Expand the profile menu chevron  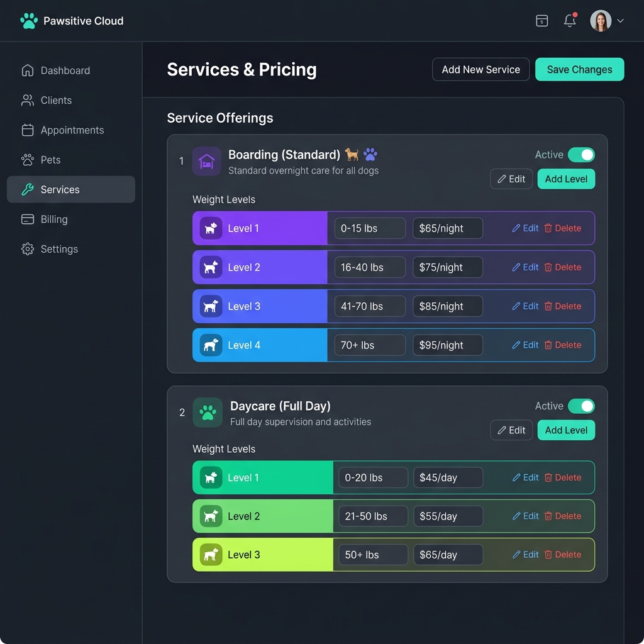[x=621, y=21]
